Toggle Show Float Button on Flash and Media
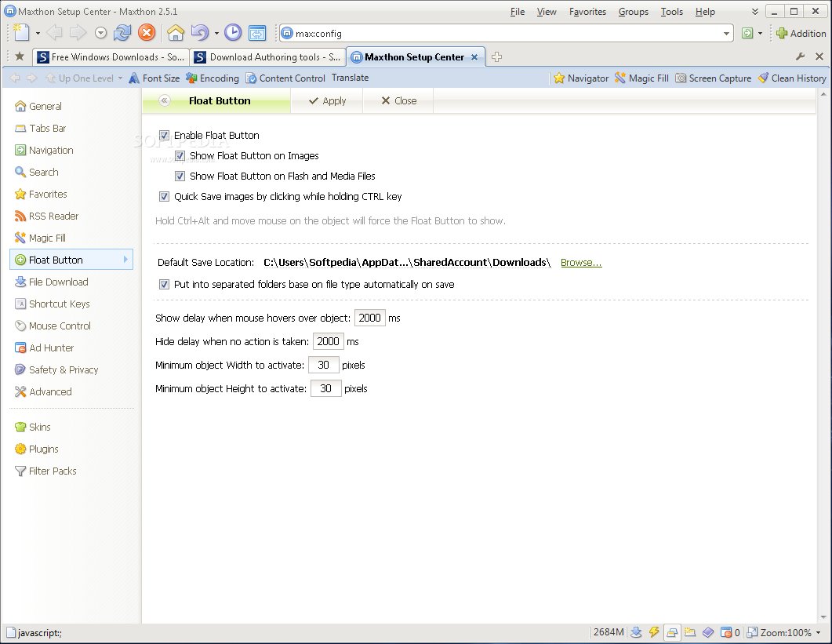 coord(180,176)
